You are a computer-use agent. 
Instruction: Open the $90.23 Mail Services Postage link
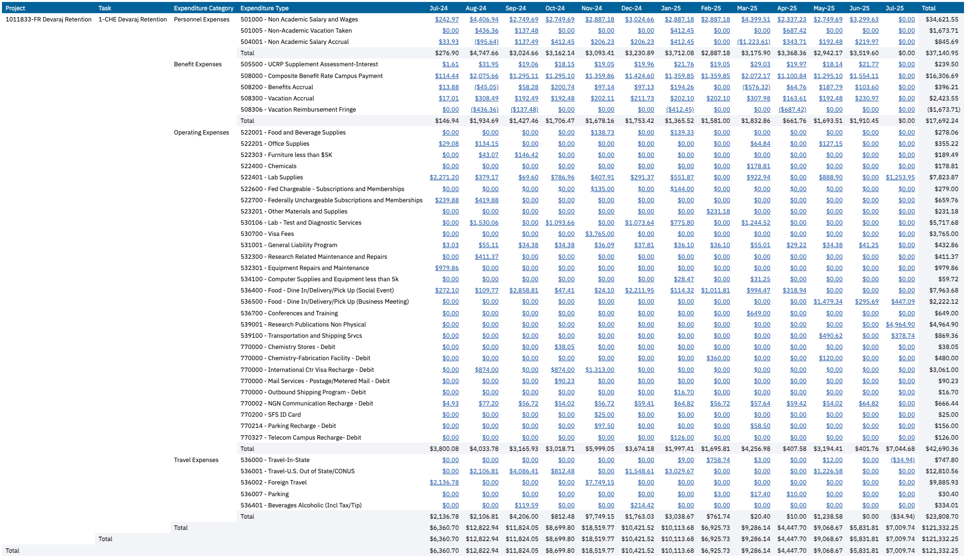[x=564, y=381]
